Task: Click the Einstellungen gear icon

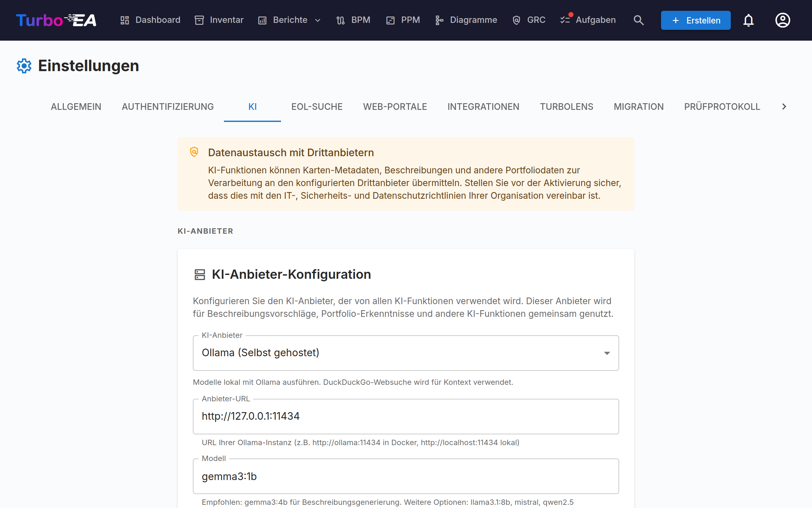Action: [x=24, y=66]
